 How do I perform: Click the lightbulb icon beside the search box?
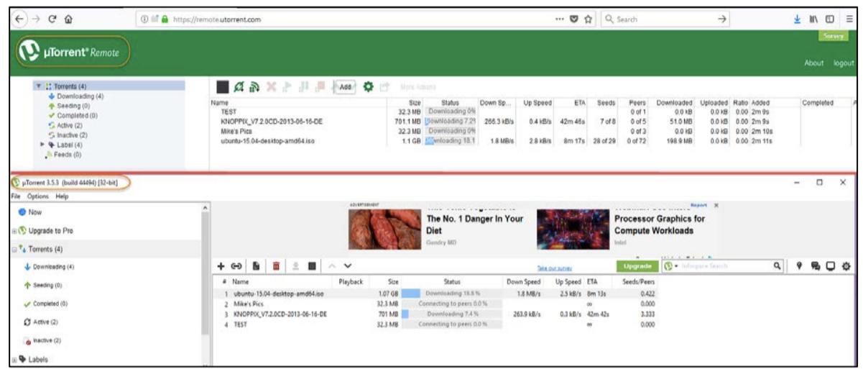800,266
